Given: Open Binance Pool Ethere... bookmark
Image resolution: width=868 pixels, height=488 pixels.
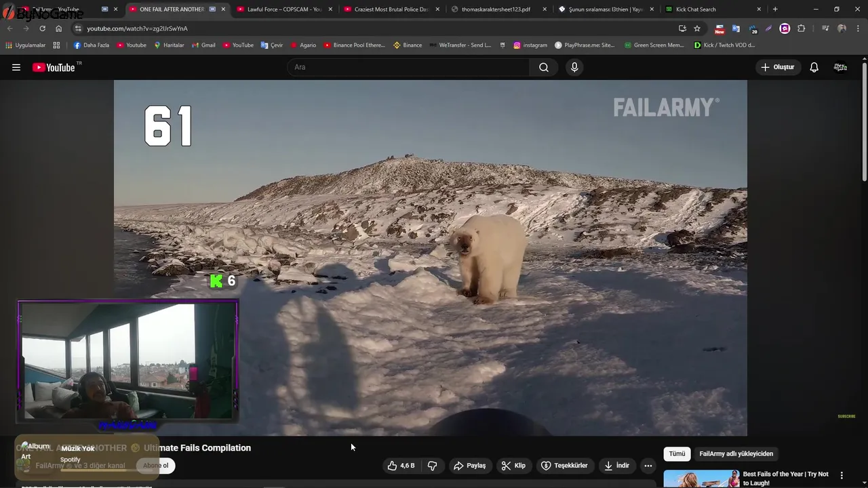Looking at the screenshot, I should click(354, 45).
